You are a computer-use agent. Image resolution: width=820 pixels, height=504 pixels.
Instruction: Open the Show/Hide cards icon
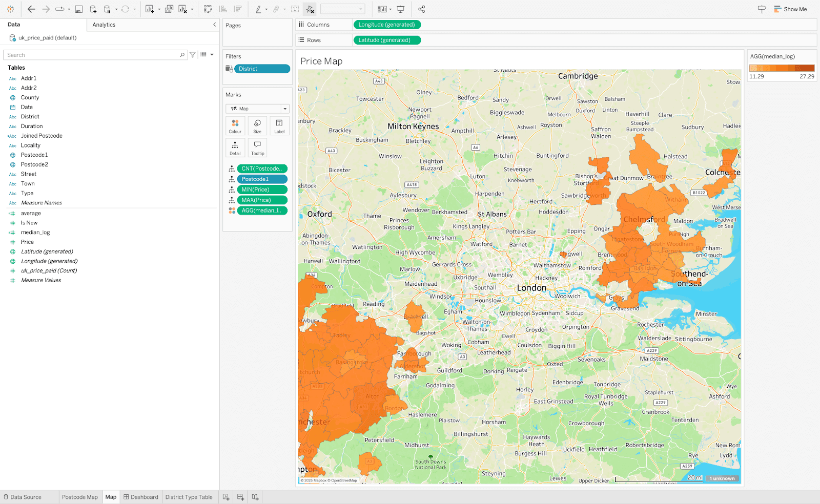382,9
